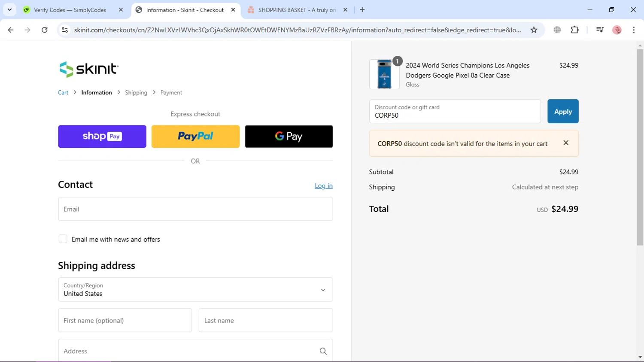This screenshot has width=644, height=362.
Task: Open the extensions puzzle icon
Action: click(574, 30)
